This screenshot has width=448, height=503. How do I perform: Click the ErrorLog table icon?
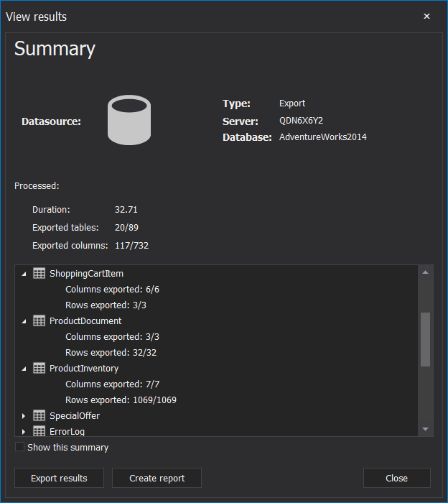tap(39, 431)
